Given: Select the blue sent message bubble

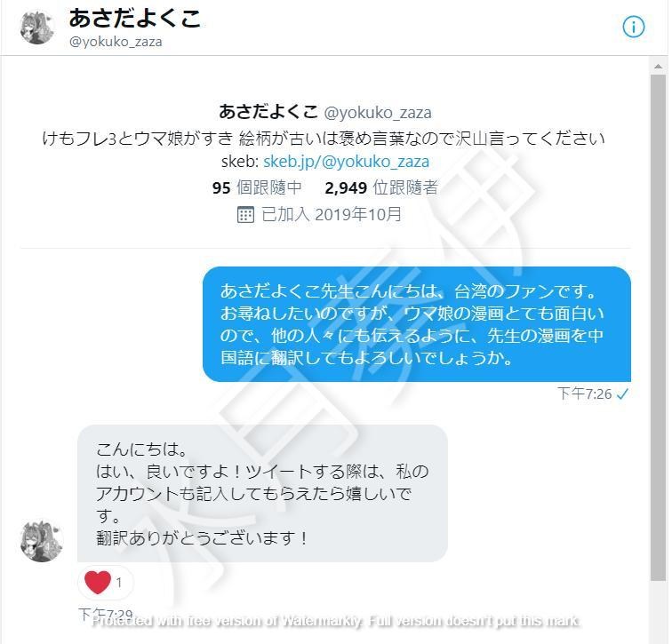Looking at the screenshot, I should point(417,324).
